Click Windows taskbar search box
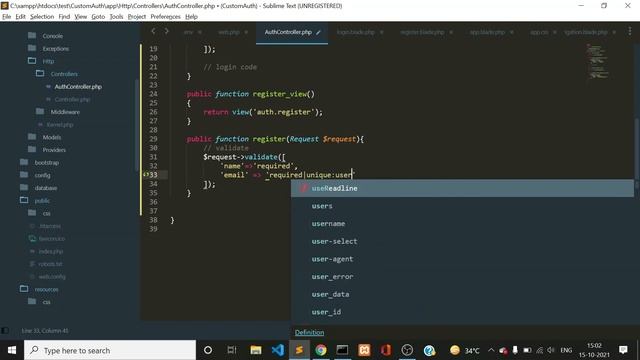Screen dimensions: 640x360 point(110,350)
